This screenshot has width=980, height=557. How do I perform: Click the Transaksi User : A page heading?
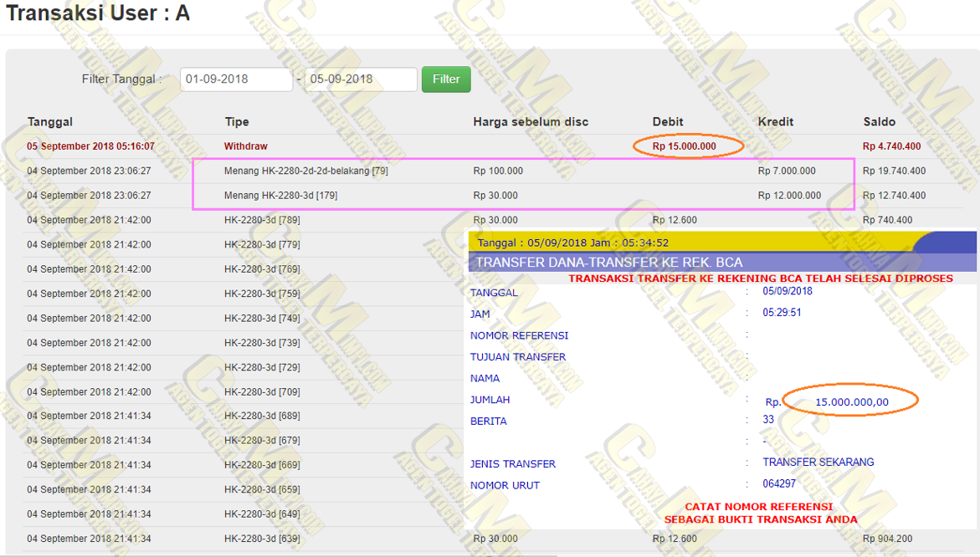coord(98,14)
